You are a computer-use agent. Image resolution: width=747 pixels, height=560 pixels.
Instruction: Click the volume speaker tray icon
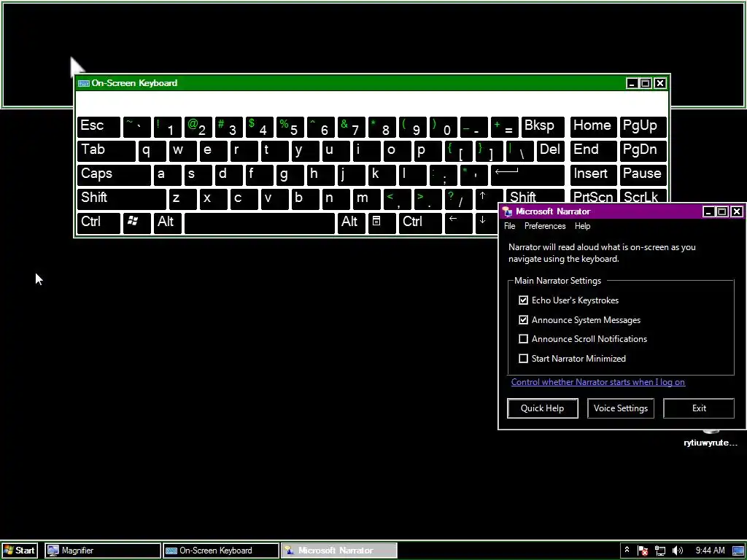coord(677,551)
